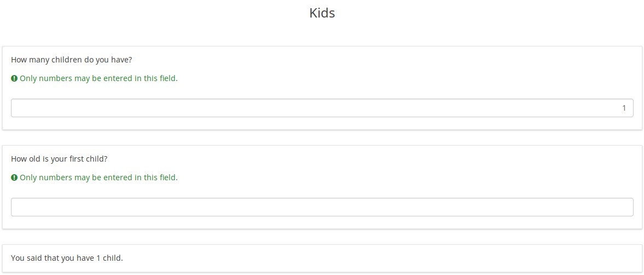Select the "How old is your first child?" label
Viewport: 644px width, 275px height.
pos(59,159)
